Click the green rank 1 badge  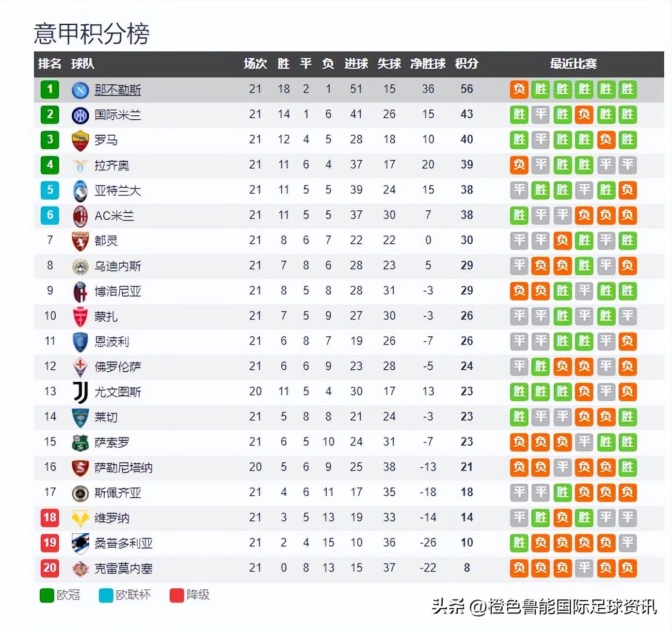[x=50, y=89]
